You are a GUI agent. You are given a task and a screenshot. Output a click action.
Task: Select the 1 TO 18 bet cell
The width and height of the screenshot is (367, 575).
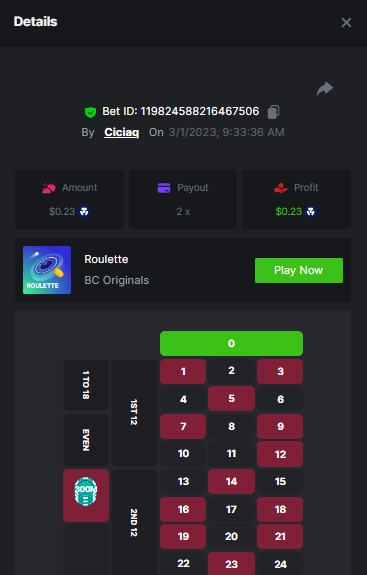86,385
